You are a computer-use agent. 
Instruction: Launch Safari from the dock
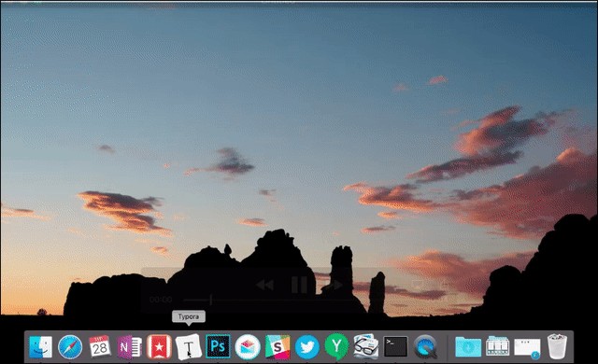tap(70, 347)
